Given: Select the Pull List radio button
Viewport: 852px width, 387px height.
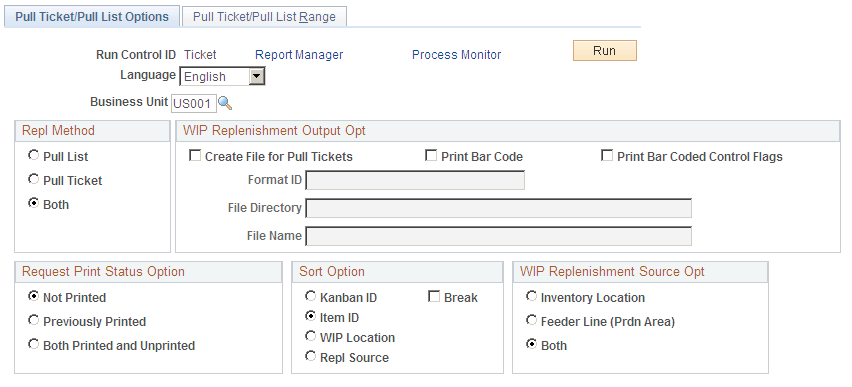Looking at the screenshot, I should [x=34, y=155].
